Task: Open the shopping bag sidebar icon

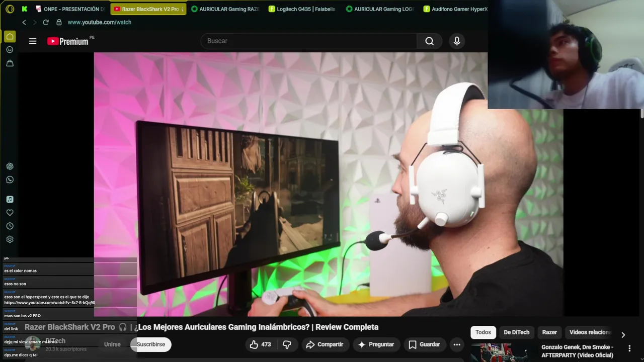Action: coord(10,63)
